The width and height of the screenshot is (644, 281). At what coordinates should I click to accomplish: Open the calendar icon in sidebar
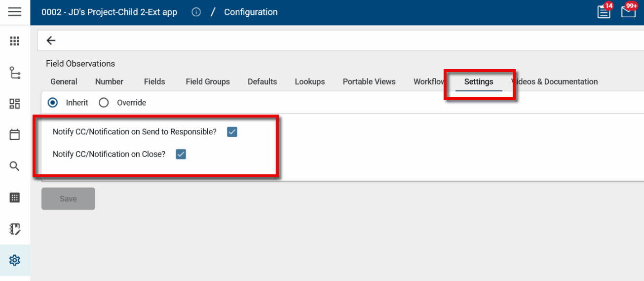(x=15, y=134)
